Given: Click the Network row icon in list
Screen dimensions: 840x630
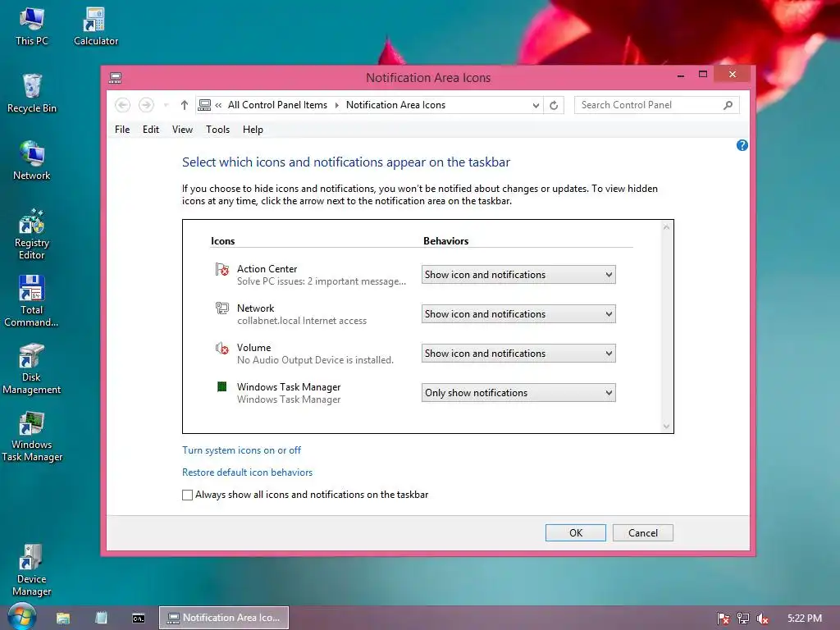Looking at the screenshot, I should coord(221,308).
